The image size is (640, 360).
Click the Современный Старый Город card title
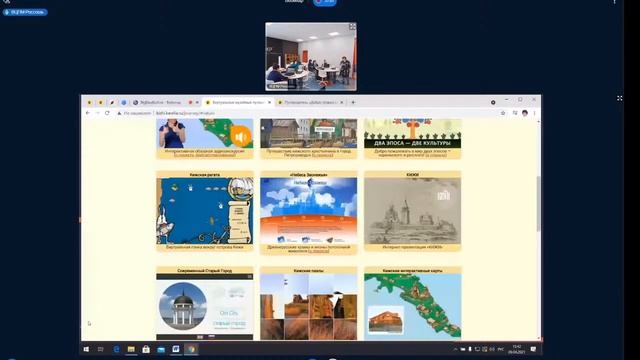[x=204, y=271]
